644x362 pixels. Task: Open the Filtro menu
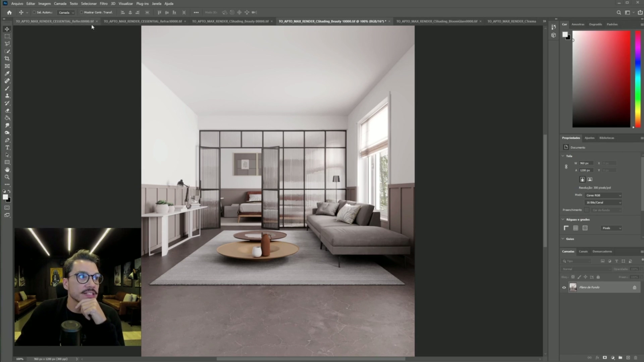click(103, 4)
